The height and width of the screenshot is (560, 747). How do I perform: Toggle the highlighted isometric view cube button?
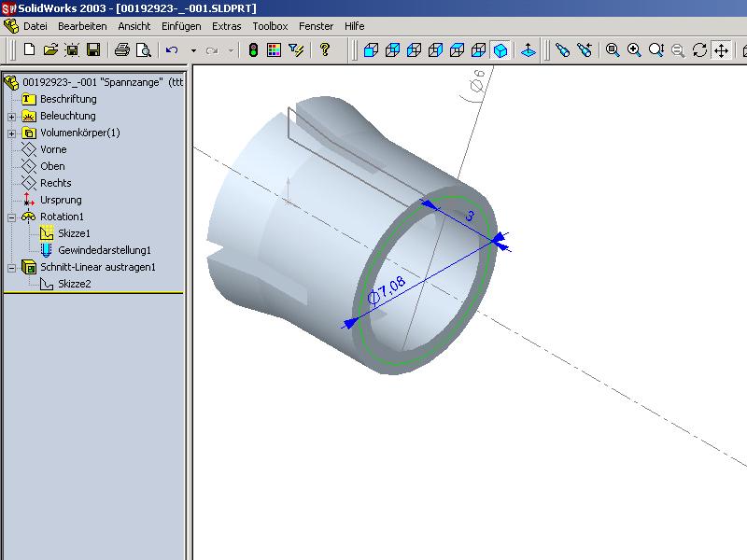pos(500,49)
